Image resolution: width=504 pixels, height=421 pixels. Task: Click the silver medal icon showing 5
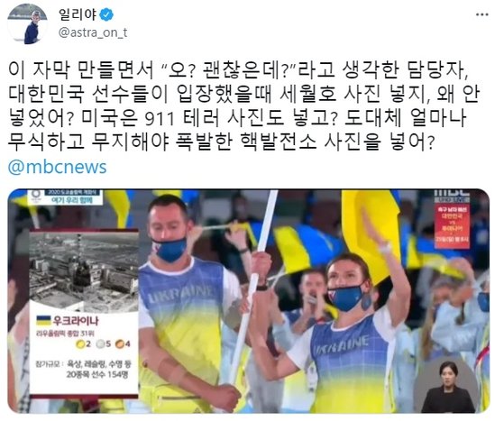tap(100, 344)
